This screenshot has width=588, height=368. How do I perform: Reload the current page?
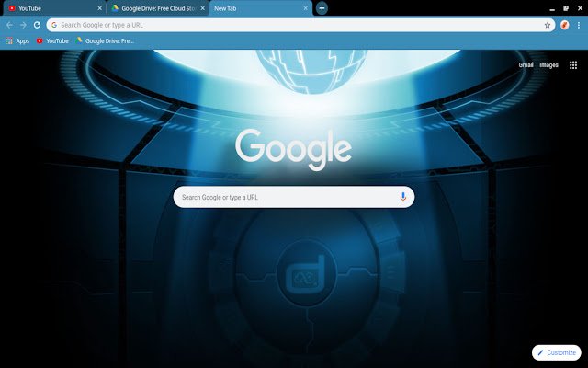click(x=37, y=25)
